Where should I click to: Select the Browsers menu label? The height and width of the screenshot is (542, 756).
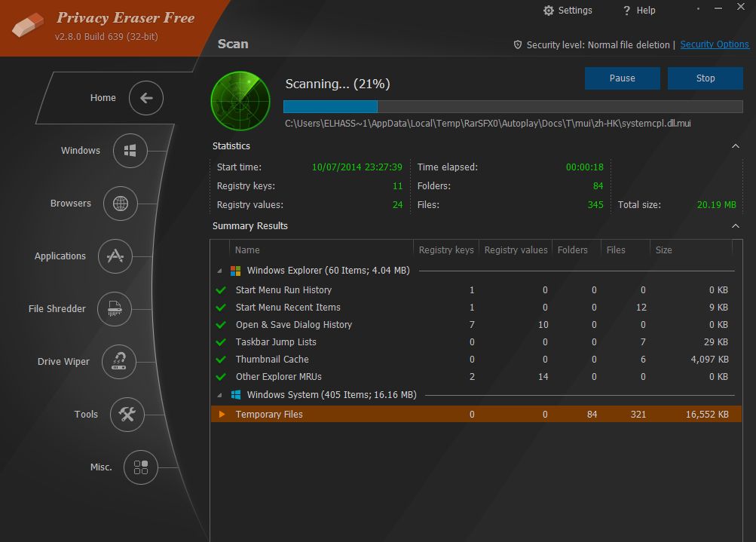[x=71, y=204]
